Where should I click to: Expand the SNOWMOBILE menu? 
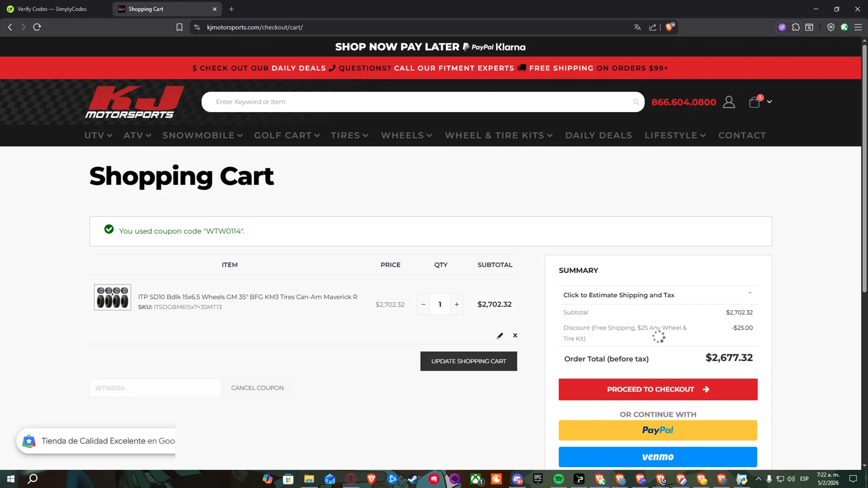point(203,135)
